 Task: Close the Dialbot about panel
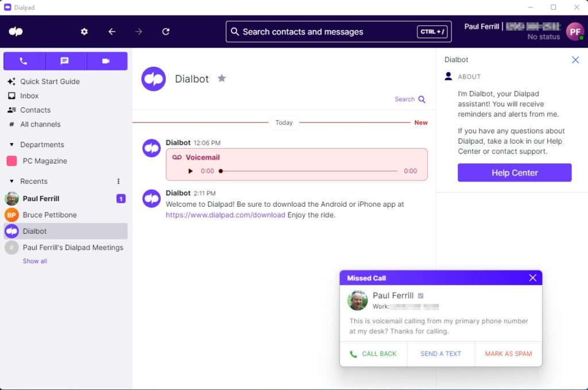(x=575, y=60)
